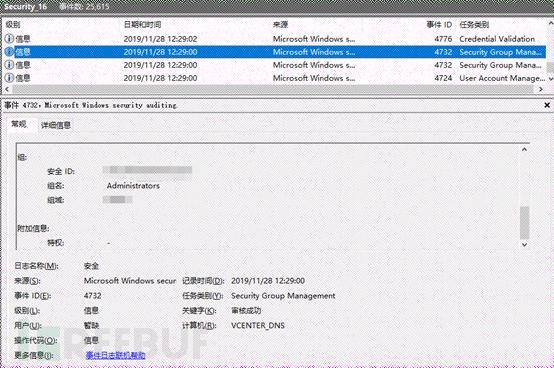The width and height of the screenshot is (554, 368).
Task: Click the Security Group Management task category value
Action: [283, 296]
